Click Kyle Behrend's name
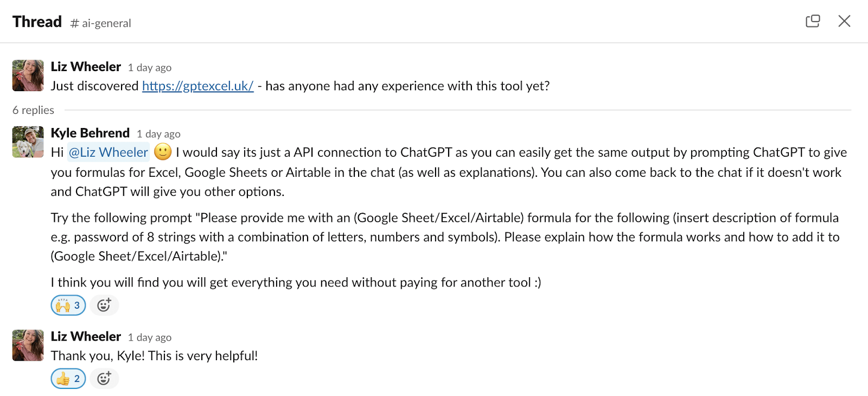This screenshot has height=396, width=868. pyautogui.click(x=90, y=133)
